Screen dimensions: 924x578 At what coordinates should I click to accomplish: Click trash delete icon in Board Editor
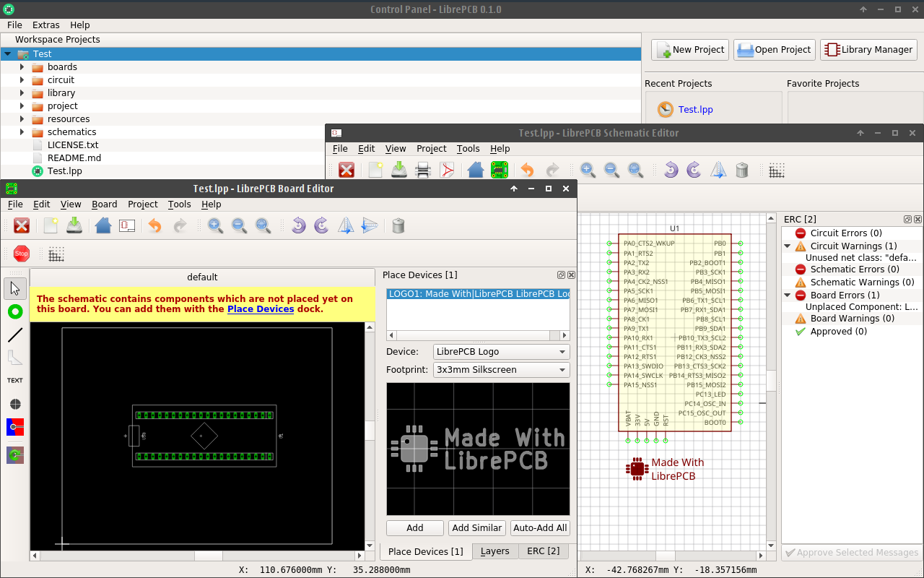pyautogui.click(x=398, y=225)
